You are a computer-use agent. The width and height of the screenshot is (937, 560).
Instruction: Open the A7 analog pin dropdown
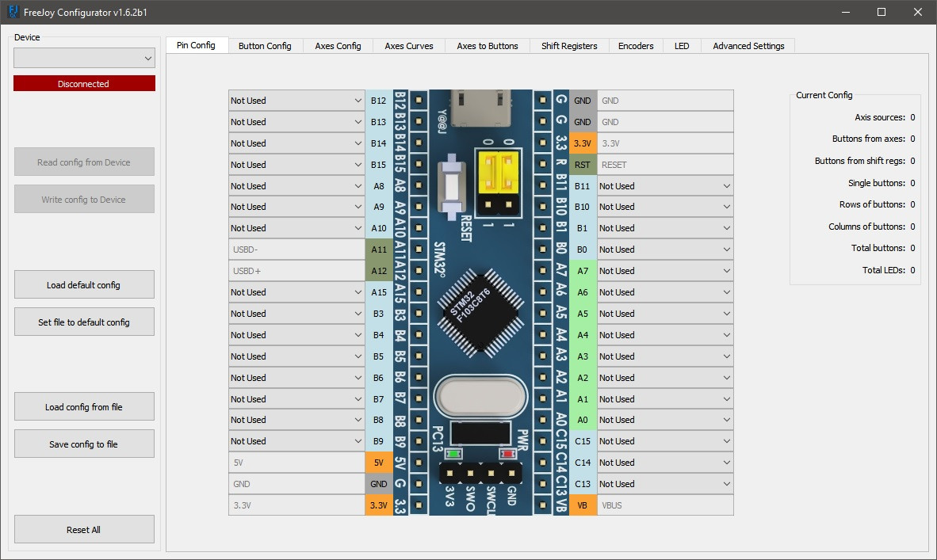tap(665, 270)
